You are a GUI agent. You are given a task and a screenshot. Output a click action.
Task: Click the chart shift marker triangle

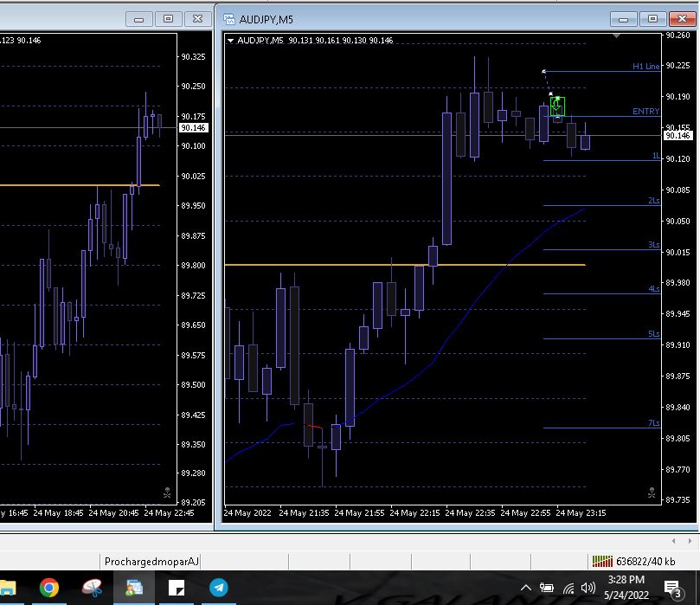click(616, 35)
